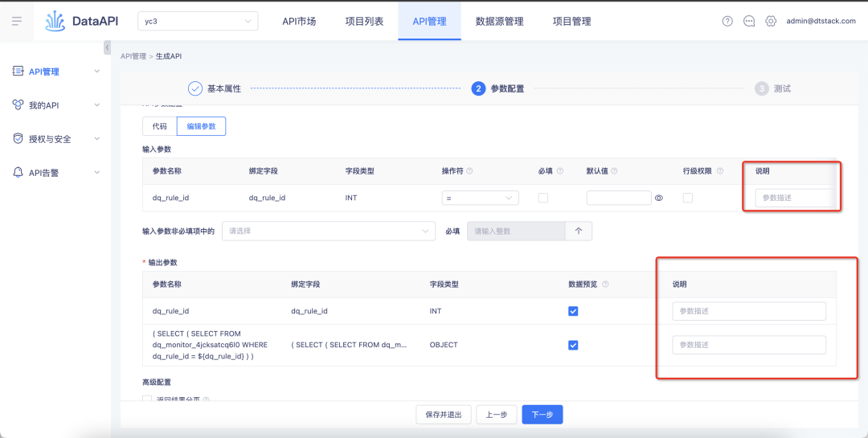
Task: Click the OBJECT field type cell
Action: click(444, 345)
